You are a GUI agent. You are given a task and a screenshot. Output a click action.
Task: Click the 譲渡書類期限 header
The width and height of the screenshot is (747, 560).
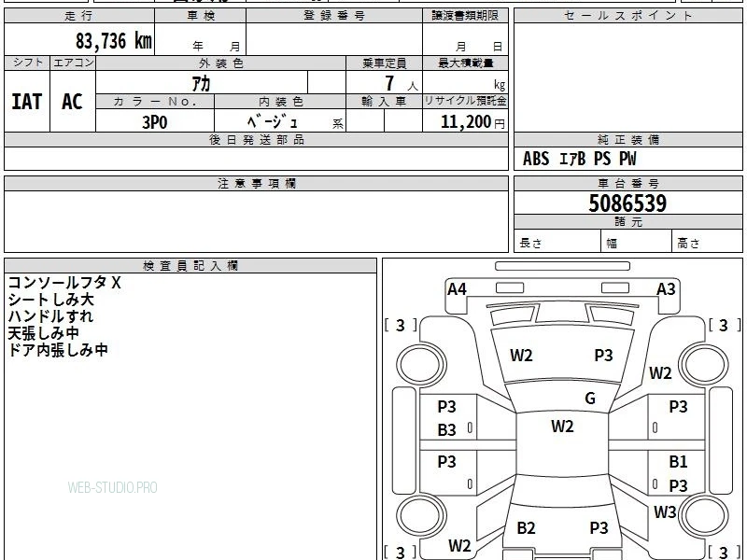465,16
